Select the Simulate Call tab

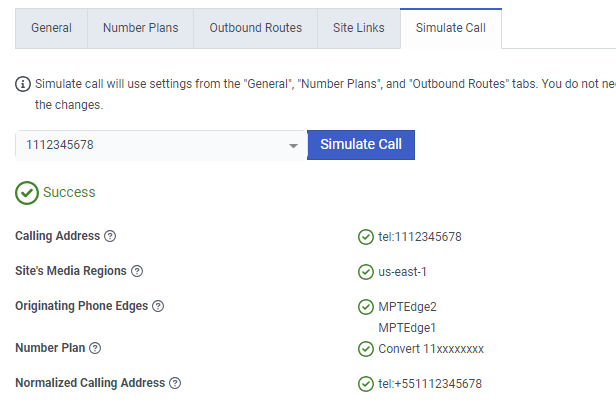(x=450, y=28)
